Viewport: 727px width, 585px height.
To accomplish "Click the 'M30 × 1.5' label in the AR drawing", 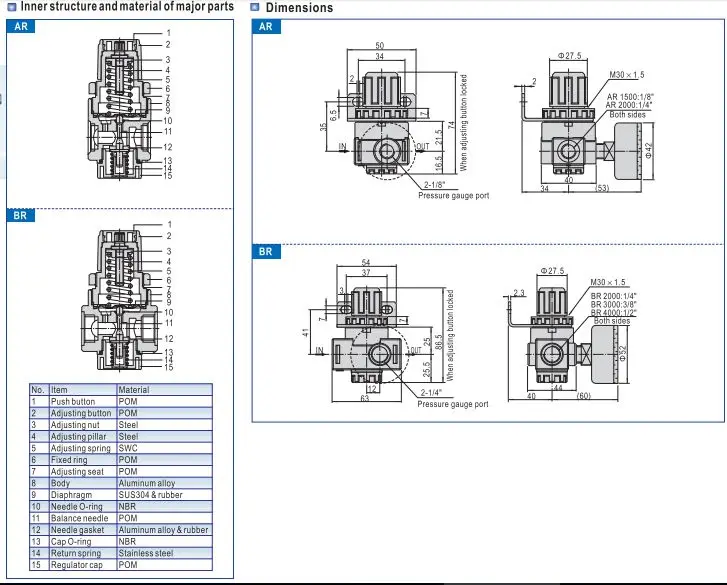I will [627, 75].
